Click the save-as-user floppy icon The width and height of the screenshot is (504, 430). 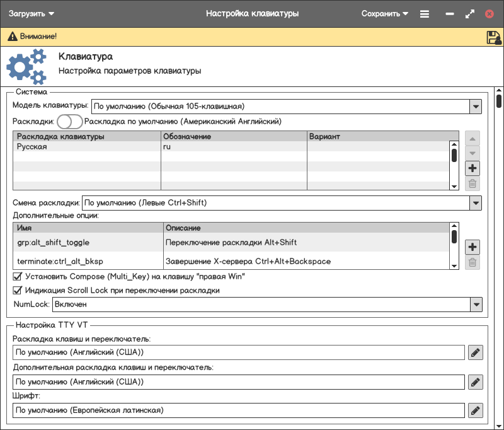click(493, 37)
